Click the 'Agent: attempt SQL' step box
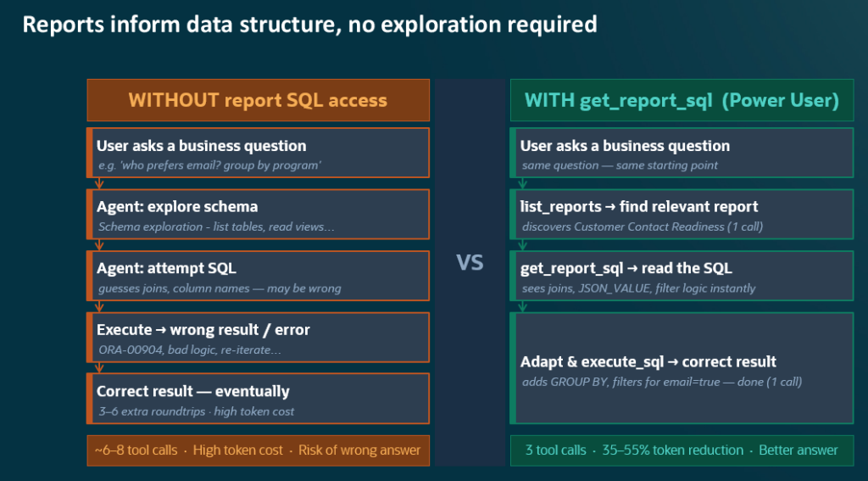The image size is (868, 481). (258, 276)
